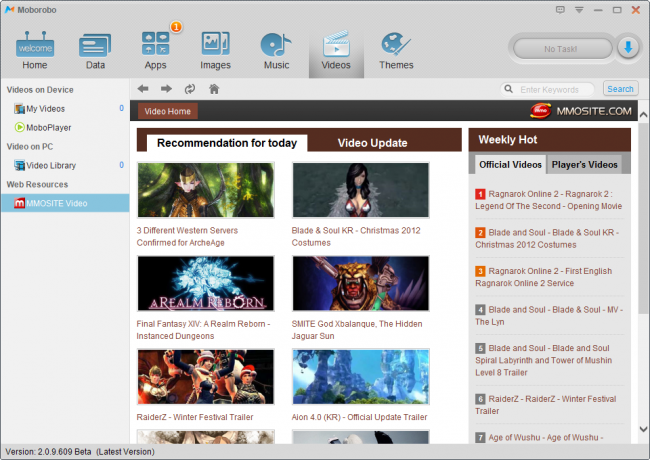Select My Videos in sidebar
Image resolution: width=650 pixels, height=460 pixels.
tap(65, 109)
